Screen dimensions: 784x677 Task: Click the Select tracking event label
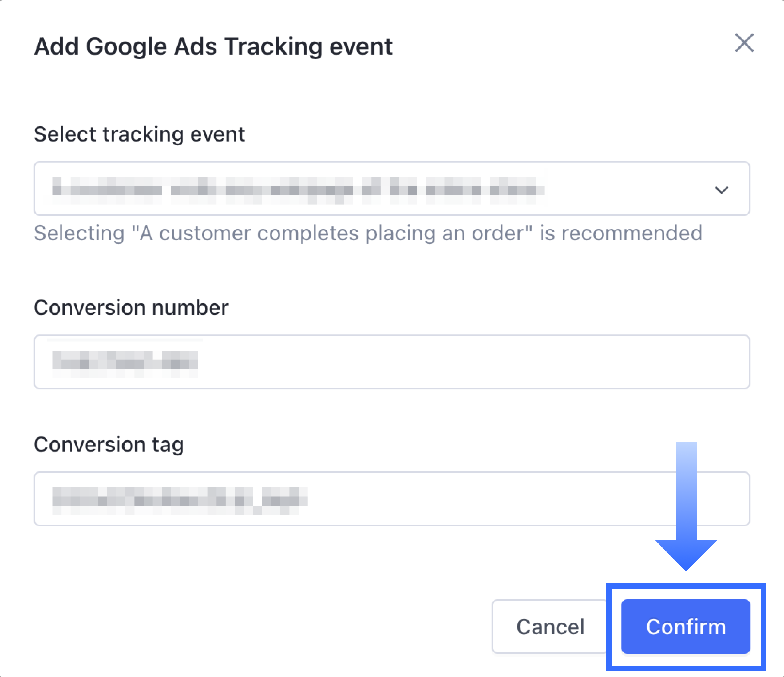click(139, 134)
